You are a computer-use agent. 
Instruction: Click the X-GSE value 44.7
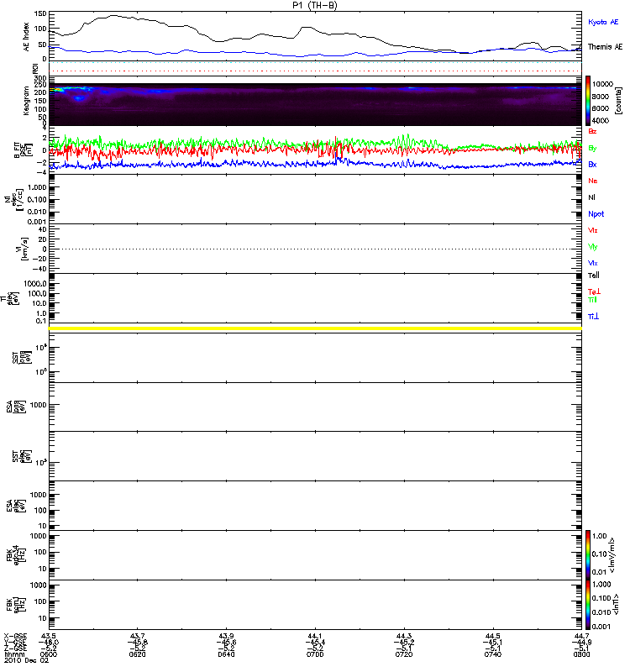pyautogui.click(x=581, y=636)
